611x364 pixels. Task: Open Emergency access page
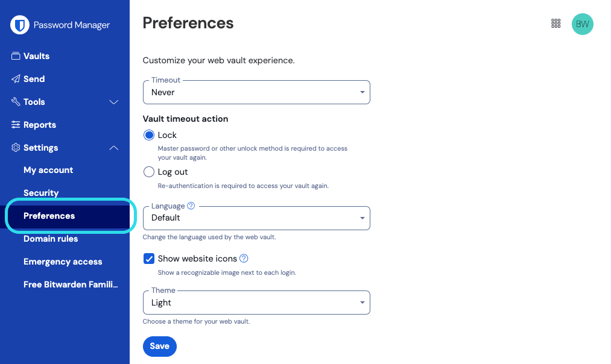(x=63, y=262)
